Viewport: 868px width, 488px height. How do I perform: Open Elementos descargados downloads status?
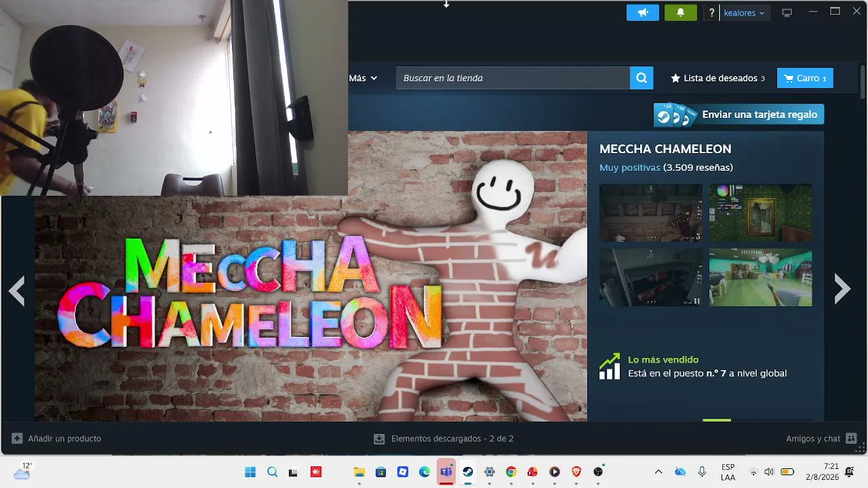pos(443,439)
